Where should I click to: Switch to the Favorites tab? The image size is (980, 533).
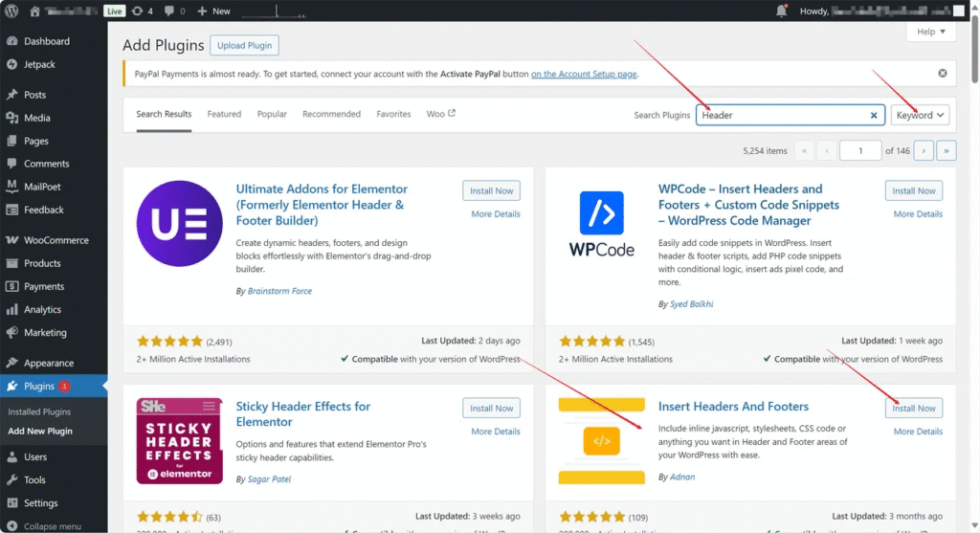393,114
